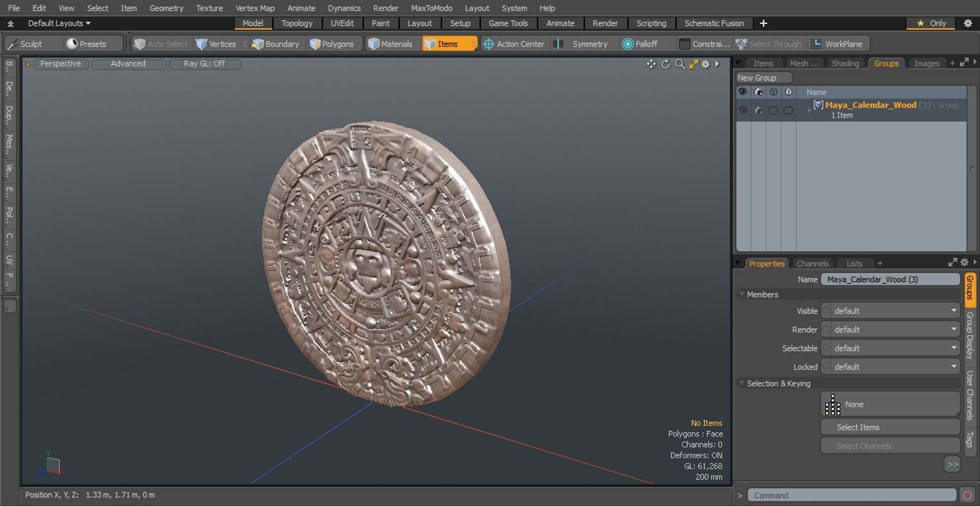Click the viewport zoom magnifier icon
This screenshot has width=980, height=506.
(680, 64)
